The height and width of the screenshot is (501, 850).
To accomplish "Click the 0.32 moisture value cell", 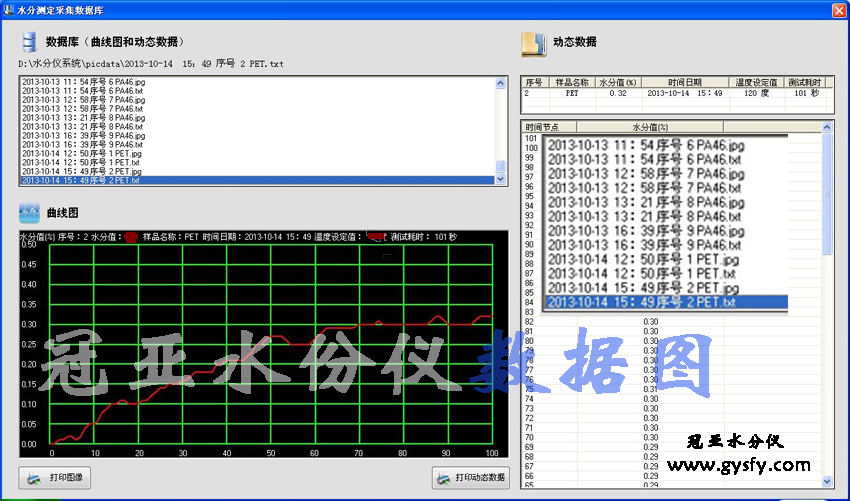I will point(618,93).
